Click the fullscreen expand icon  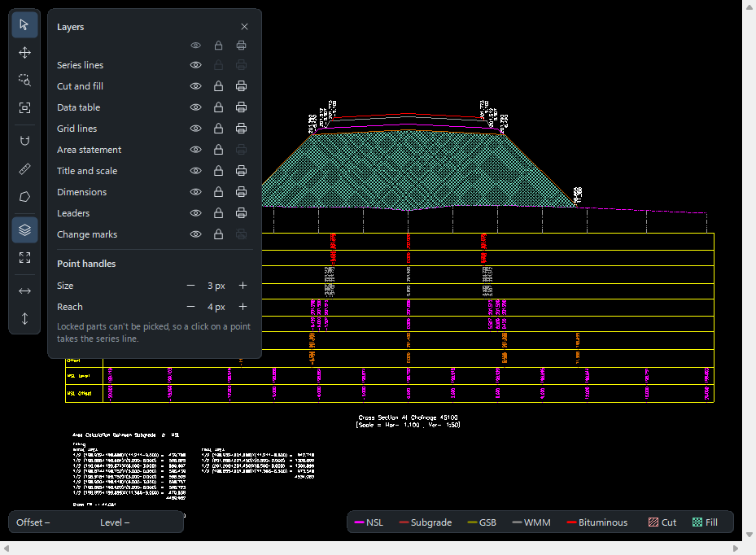click(24, 257)
